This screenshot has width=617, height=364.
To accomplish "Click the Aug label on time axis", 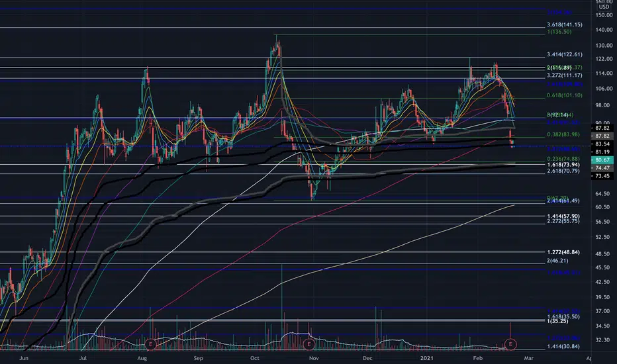I will [142, 358].
